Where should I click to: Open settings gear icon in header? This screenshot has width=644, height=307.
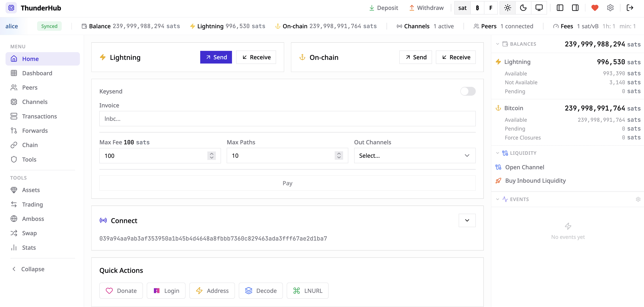(x=610, y=8)
